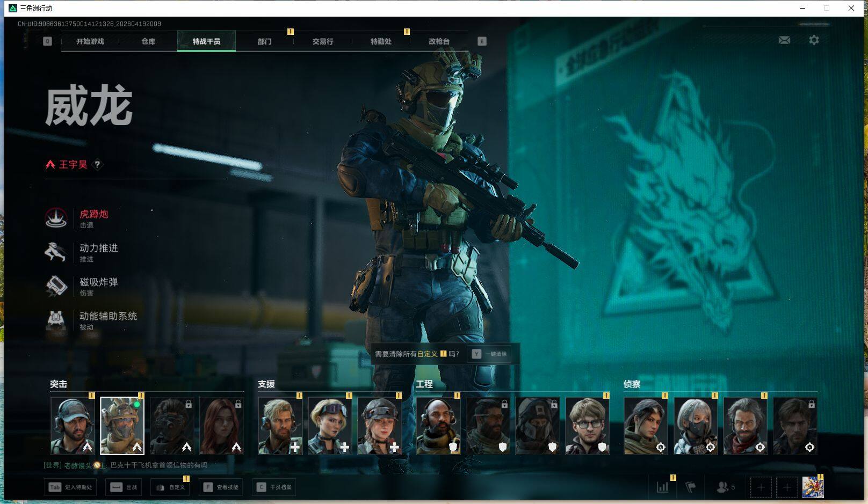
Task: Click the 一键清除 button
Action: 490,354
